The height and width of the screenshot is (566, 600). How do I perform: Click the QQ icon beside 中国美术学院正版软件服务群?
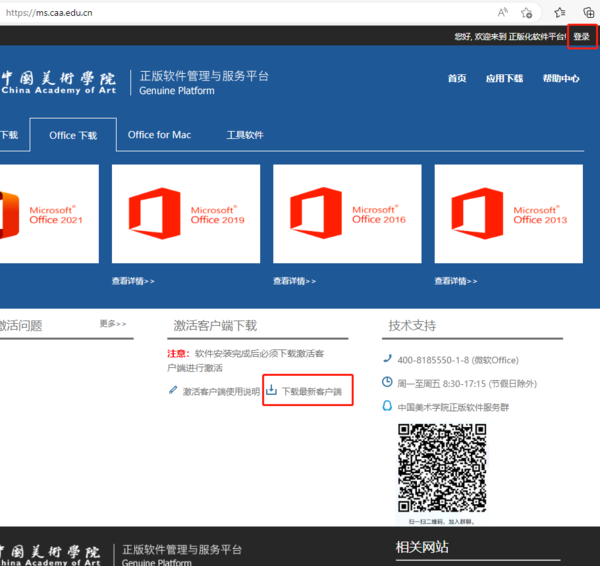[x=388, y=406]
